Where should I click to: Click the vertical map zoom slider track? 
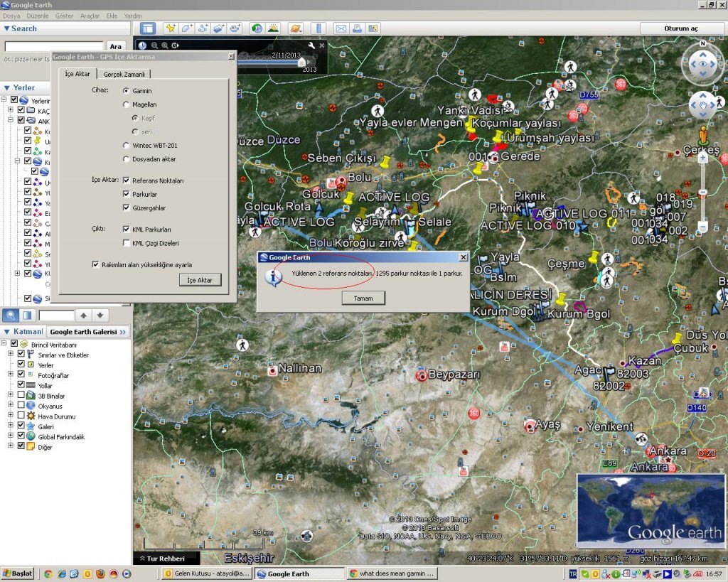pyautogui.click(x=703, y=193)
